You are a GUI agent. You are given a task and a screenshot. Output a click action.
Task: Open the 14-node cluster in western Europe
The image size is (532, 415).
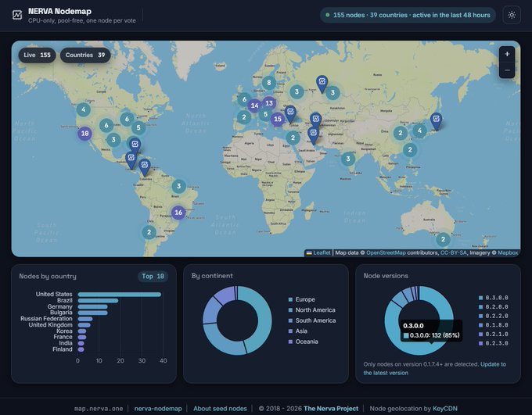pos(254,106)
